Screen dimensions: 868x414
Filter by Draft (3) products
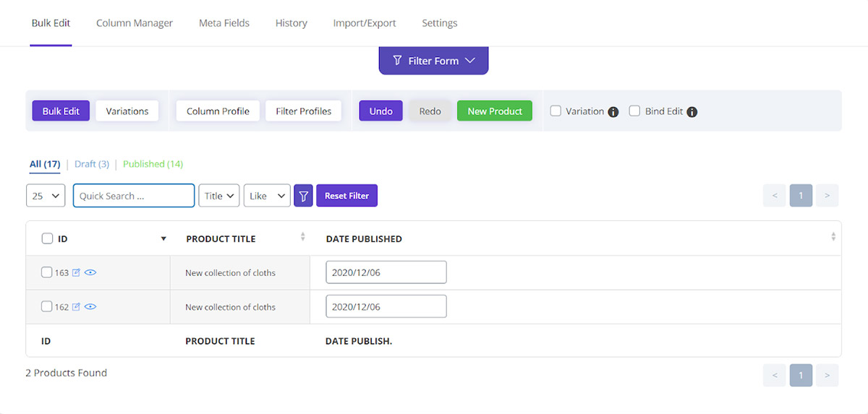(x=92, y=164)
